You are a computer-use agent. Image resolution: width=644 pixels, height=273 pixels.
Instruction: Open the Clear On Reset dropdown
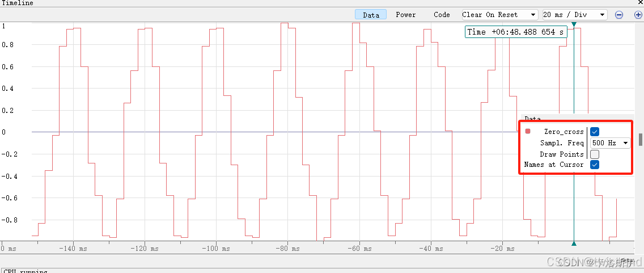[500, 15]
